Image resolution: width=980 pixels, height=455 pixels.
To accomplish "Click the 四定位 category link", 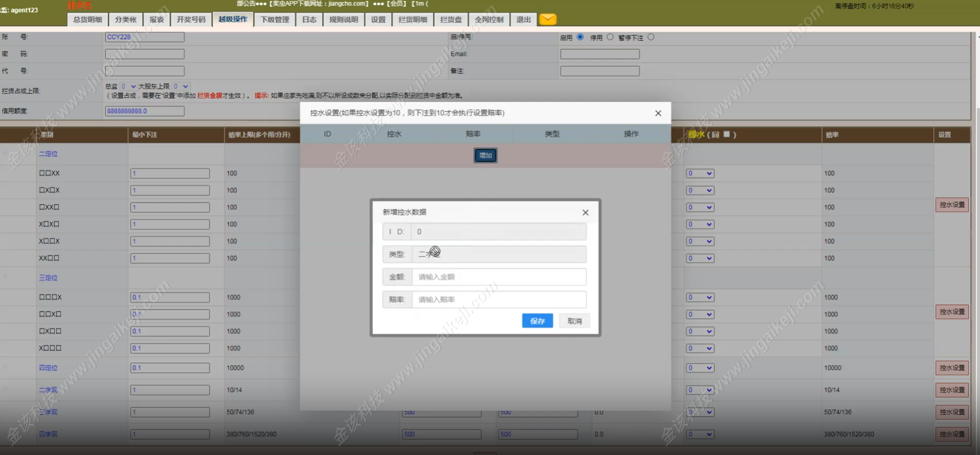I will (48, 368).
